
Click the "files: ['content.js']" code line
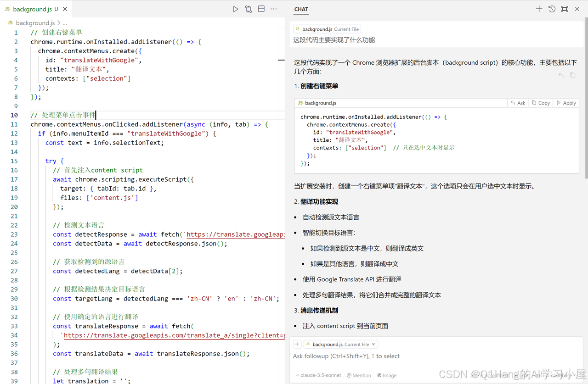click(x=99, y=197)
